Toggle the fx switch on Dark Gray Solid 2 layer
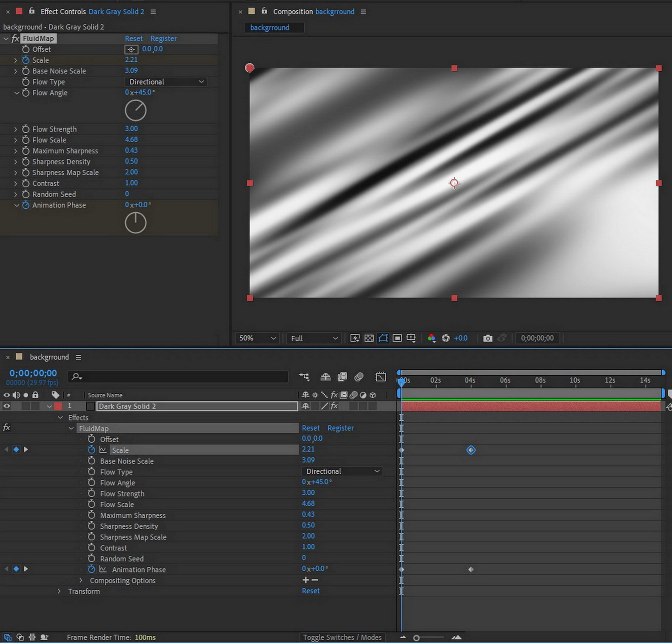This screenshot has height=643, width=672. pos(334,406)
